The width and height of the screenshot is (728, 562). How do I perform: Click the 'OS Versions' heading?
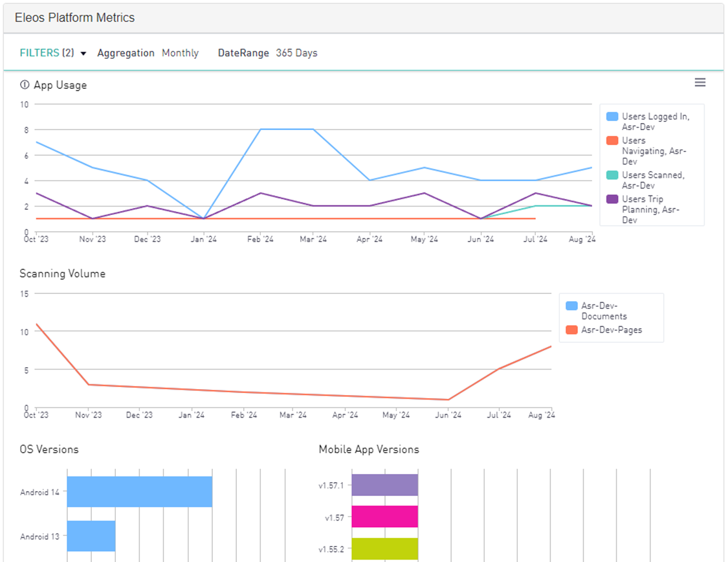coord(49,449)
